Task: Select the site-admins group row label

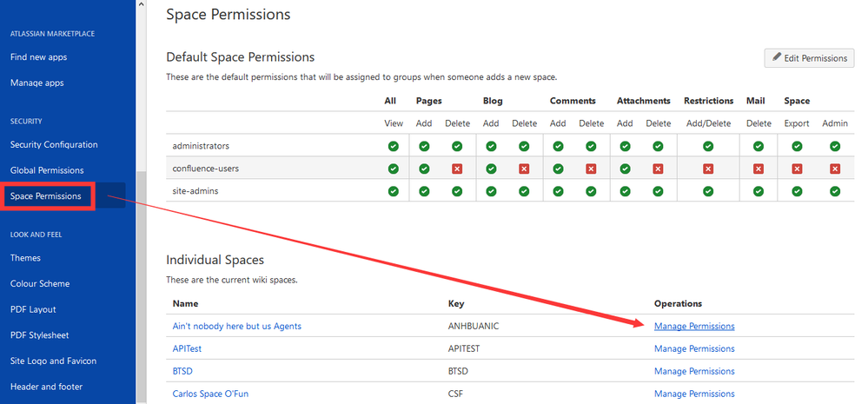Action: click(x=195, y=191)
